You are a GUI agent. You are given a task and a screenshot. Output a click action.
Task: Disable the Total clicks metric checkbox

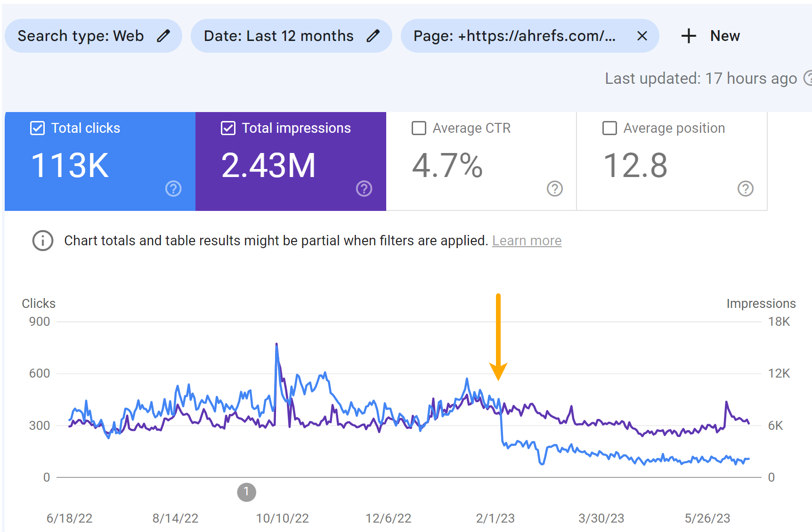(37, 128)
